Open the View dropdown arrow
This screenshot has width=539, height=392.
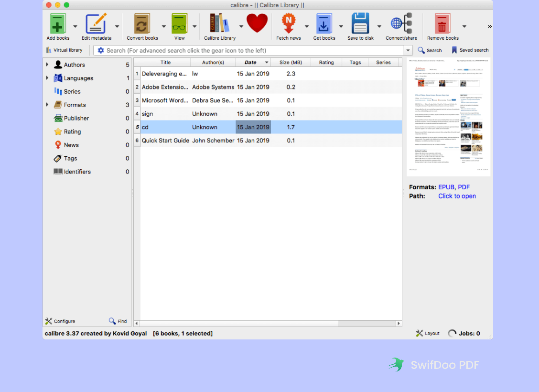tap(194, 26)
